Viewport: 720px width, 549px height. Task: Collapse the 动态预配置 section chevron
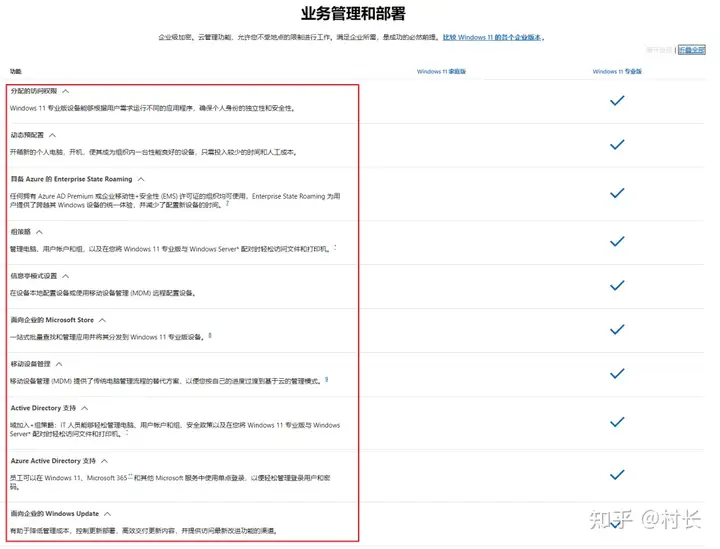(52, 135)
